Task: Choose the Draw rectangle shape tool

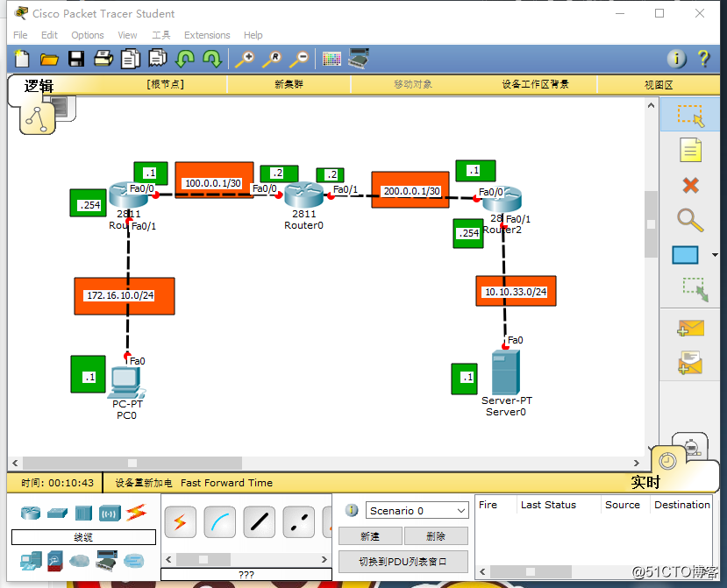Action: tap(685, 255)
